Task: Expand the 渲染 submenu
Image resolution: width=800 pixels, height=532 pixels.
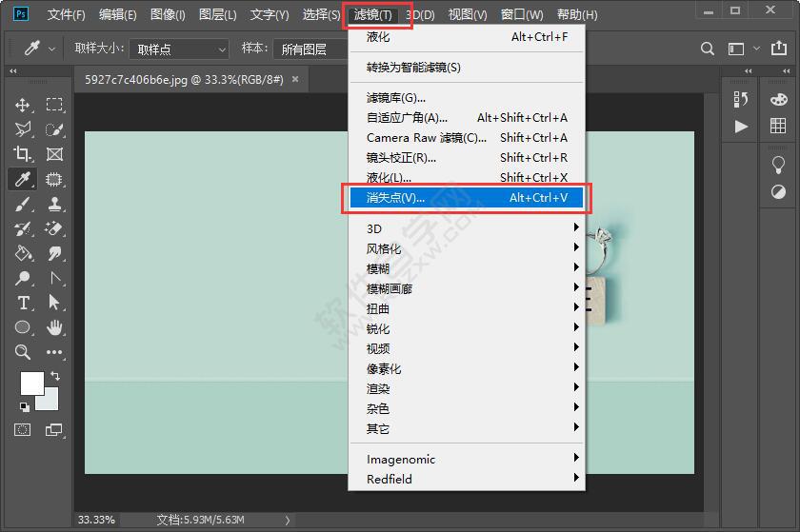Action: [x=467, y=388]
